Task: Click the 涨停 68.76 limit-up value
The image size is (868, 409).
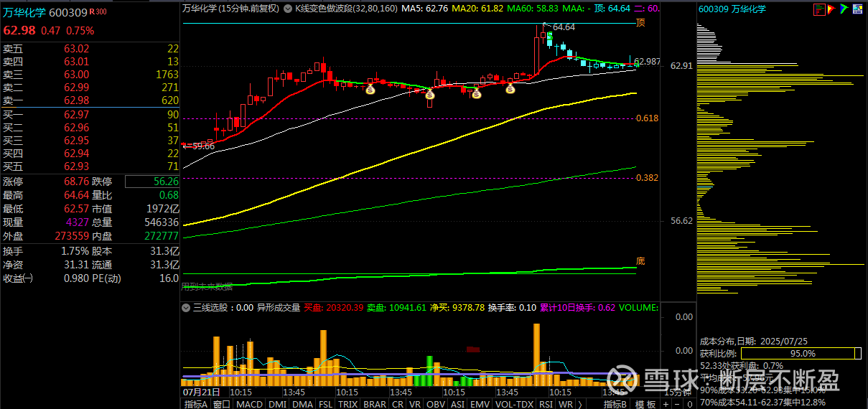Action: click(77, 182)
